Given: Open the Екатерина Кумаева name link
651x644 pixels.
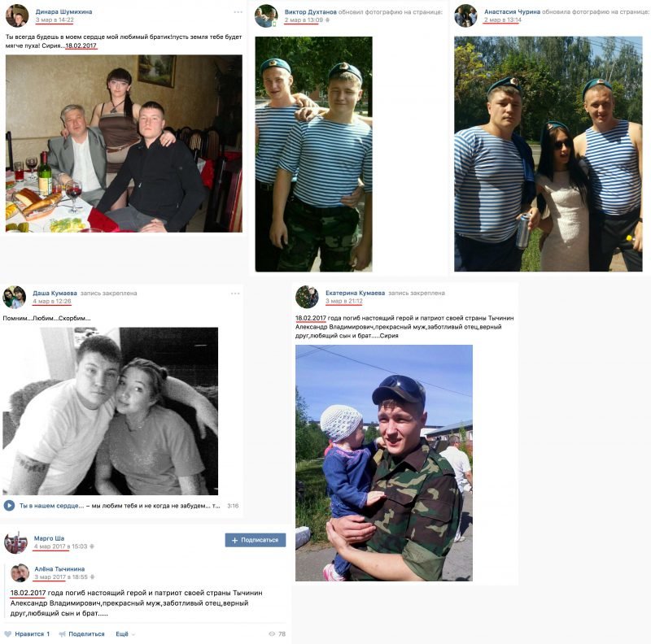Looking at the screenshot, I should (355, 293).
